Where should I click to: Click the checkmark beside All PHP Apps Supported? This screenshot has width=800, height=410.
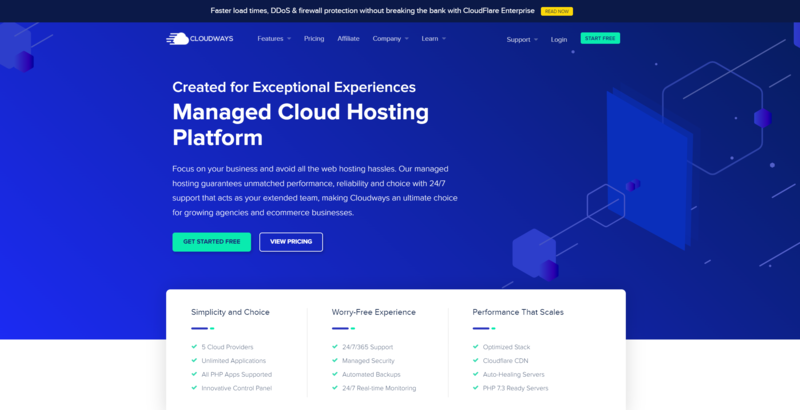194,374
